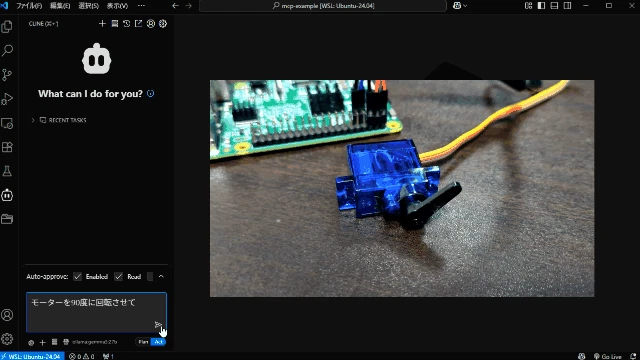This screenshot has width=640, height=360.
Task: Select the Cline robot icon in activity bar
Action: pos(7,195)
